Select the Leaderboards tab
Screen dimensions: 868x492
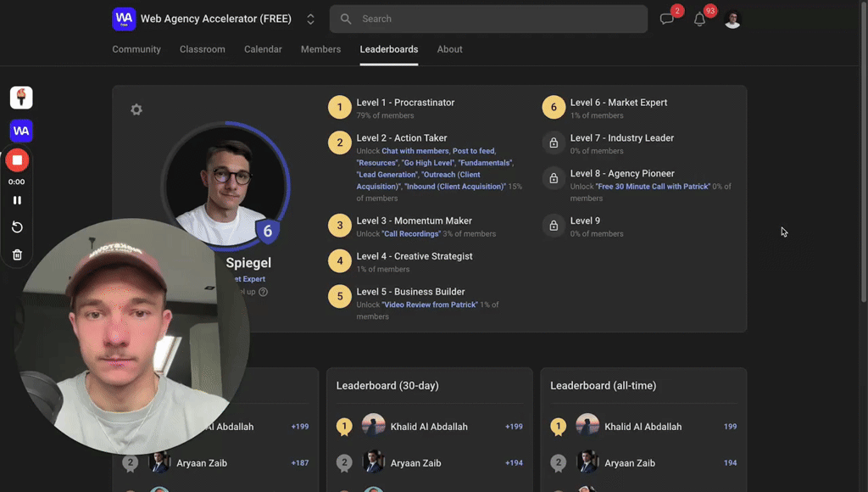(x=388, y=49)
